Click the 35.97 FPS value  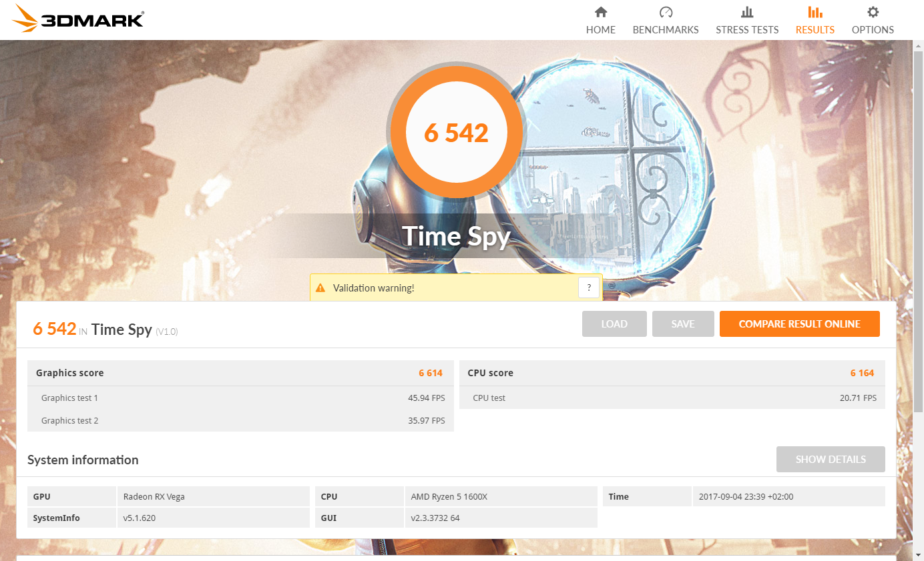coord(427,420)
